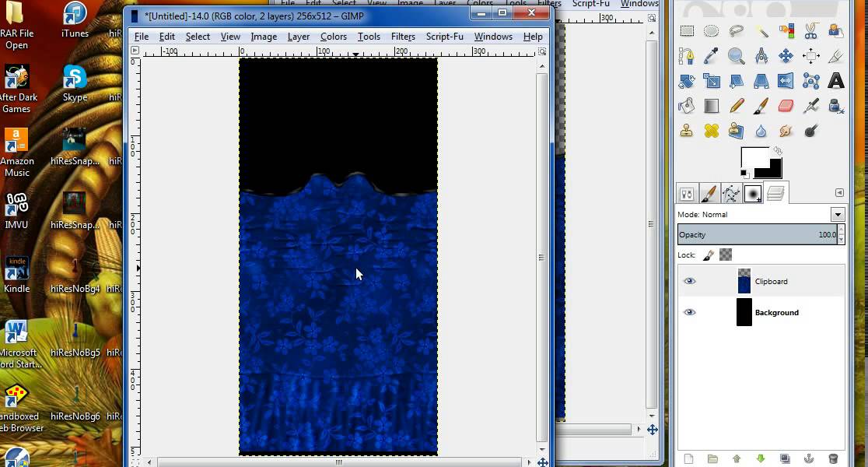Image resolution: width=868 pixels, height=467 pixels.
Task: Open the Script-Fu menu
Action: pyautogui.click(x=445, y=37)
